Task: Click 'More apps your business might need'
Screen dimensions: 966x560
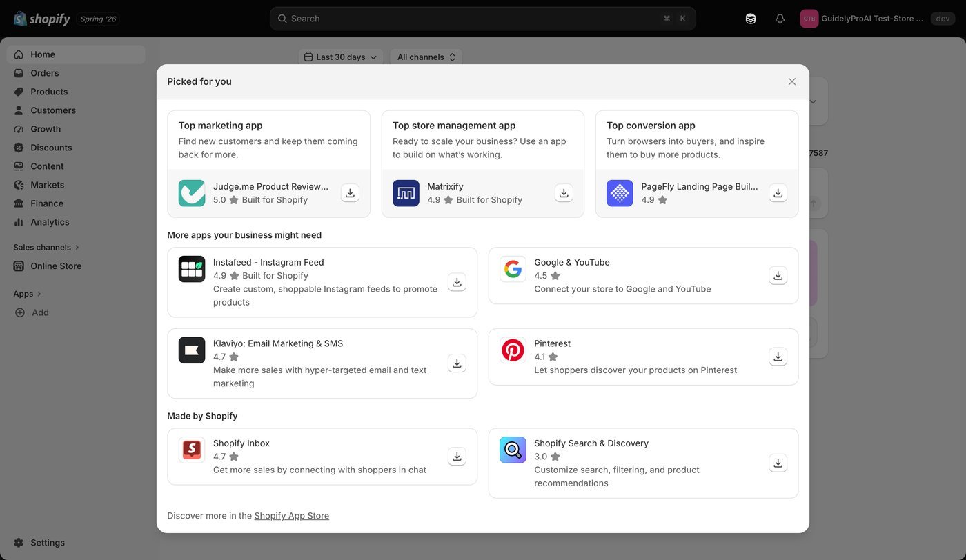Action: 244,235
